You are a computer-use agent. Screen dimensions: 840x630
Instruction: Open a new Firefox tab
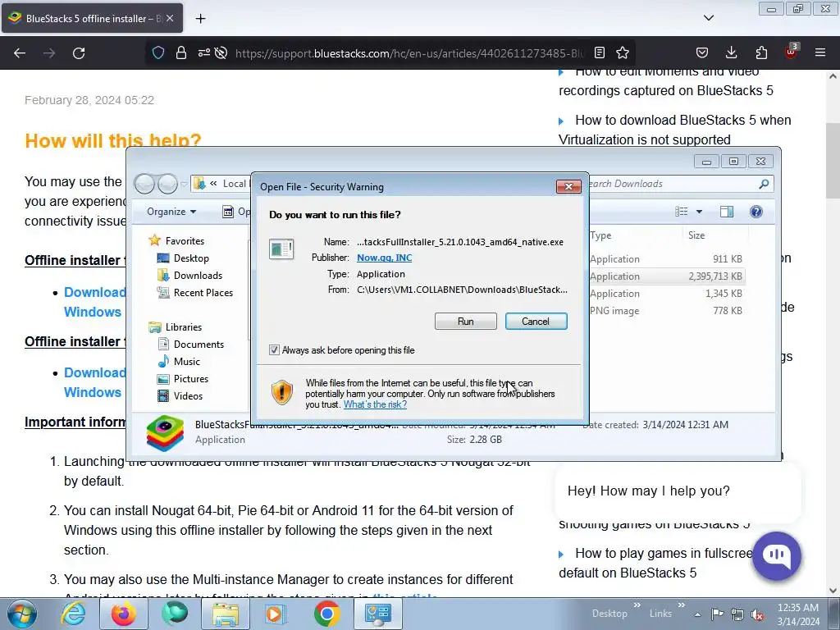[x=200, y=19]
